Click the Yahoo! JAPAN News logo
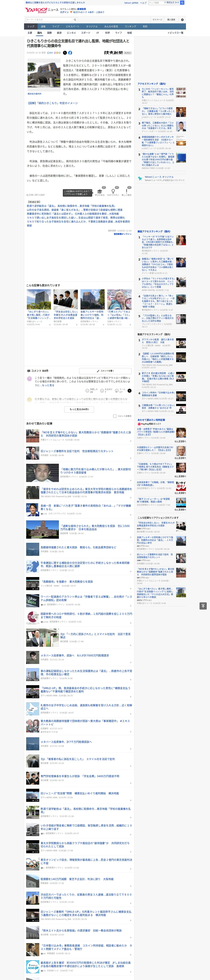Viewport: 210px width, 980px height. pos(41,10)
